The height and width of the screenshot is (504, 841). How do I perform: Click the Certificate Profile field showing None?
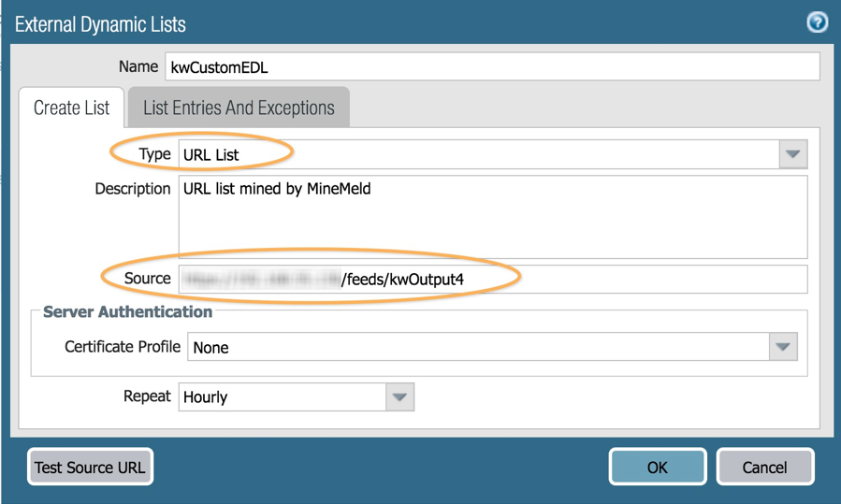[x=479, y=347]
